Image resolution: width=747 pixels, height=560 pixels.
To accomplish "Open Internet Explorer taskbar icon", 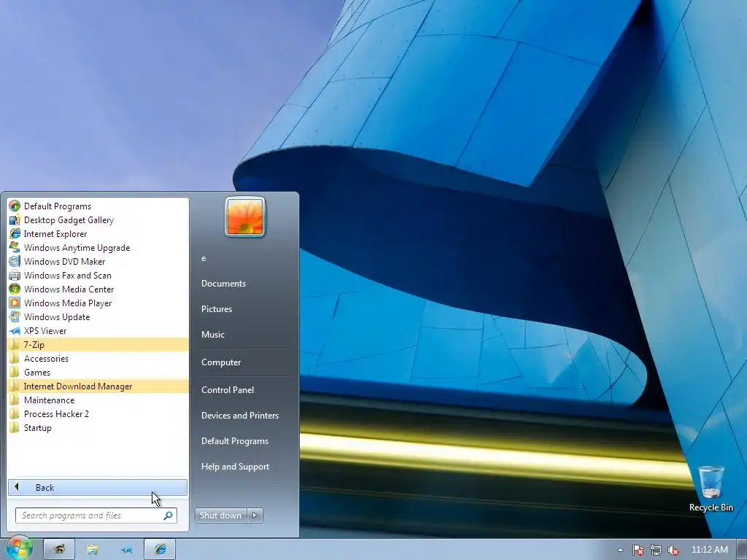I will 160,550.
